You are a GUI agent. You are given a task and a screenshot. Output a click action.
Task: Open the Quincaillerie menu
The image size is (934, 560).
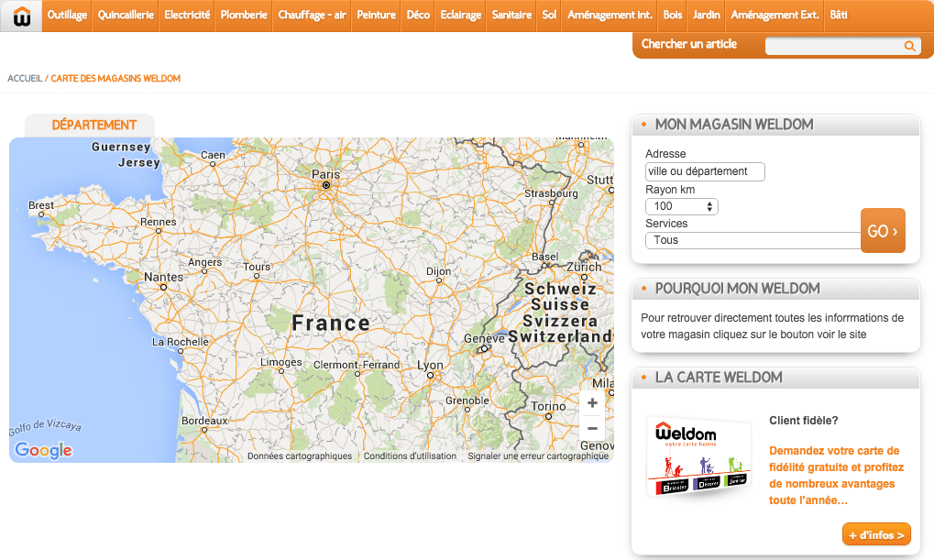point(126,15)
